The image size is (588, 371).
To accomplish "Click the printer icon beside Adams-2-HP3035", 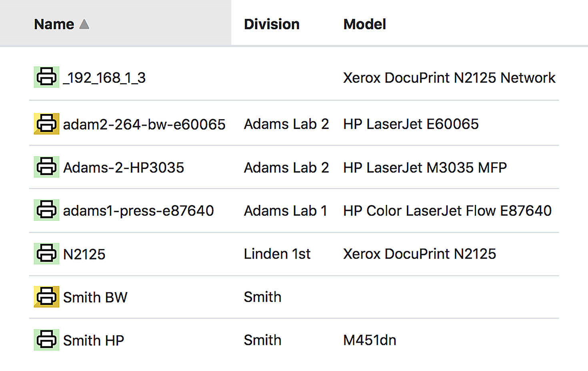I will point(46,167).
